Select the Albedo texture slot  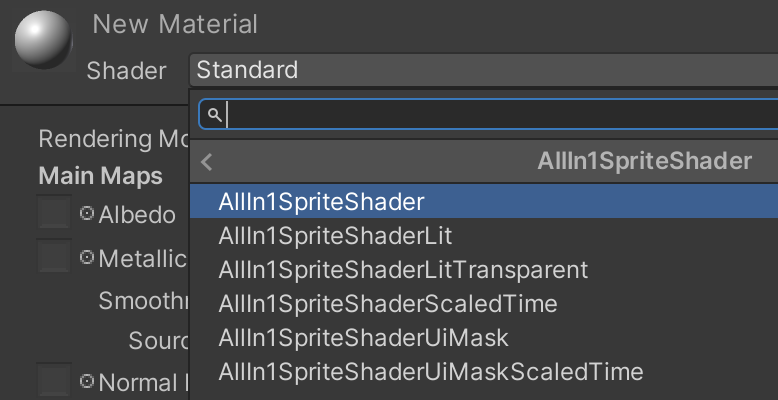(54, 212)
